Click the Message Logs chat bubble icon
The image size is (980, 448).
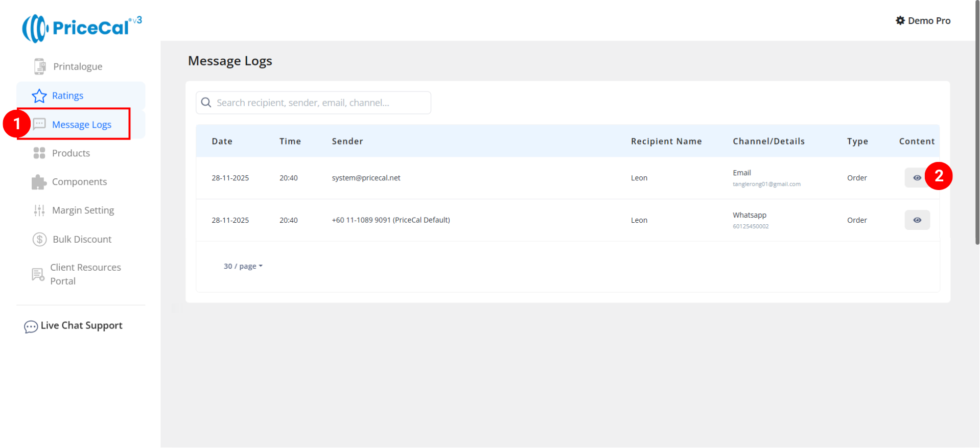tap(39, 124)
